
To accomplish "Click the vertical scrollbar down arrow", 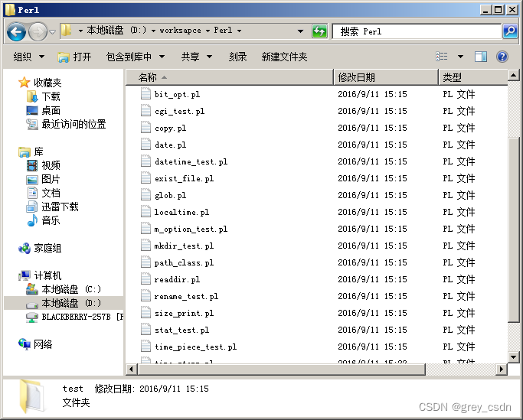I will pos(513,357).
